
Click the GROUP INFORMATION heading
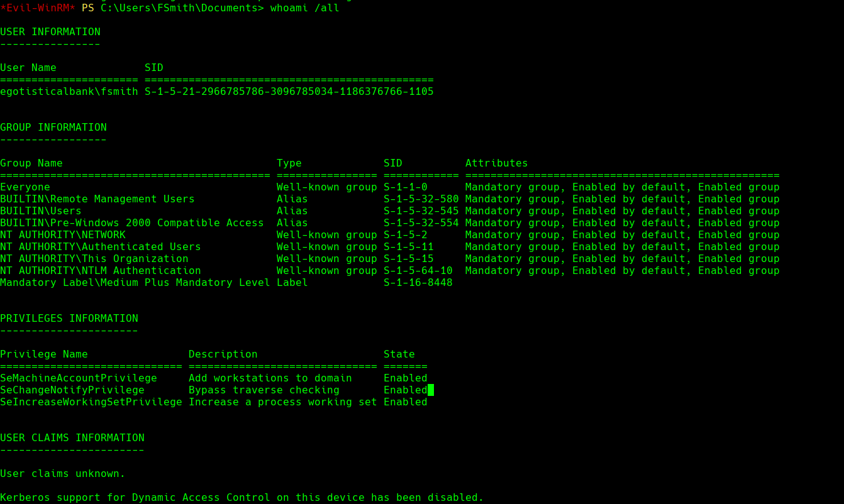pyautogui.click(x=53, y=127)
